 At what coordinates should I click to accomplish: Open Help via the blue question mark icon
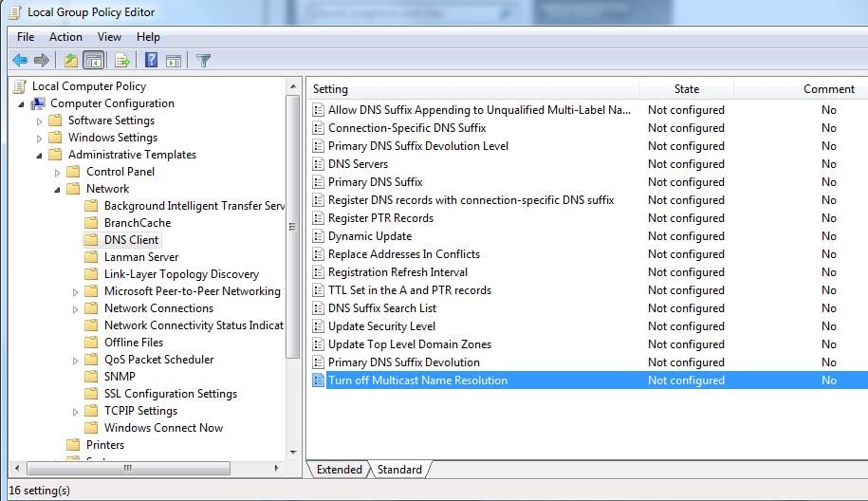point(151,61)
